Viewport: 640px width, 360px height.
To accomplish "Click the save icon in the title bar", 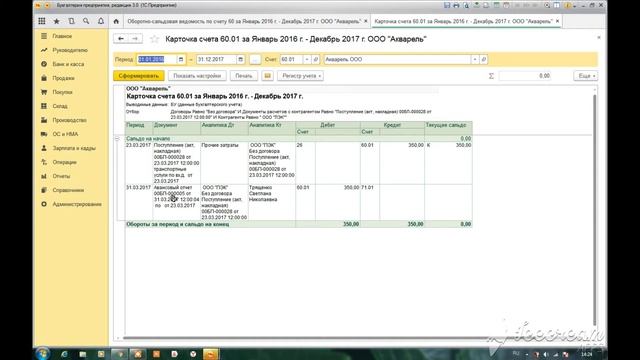I will tap(447, 5).
